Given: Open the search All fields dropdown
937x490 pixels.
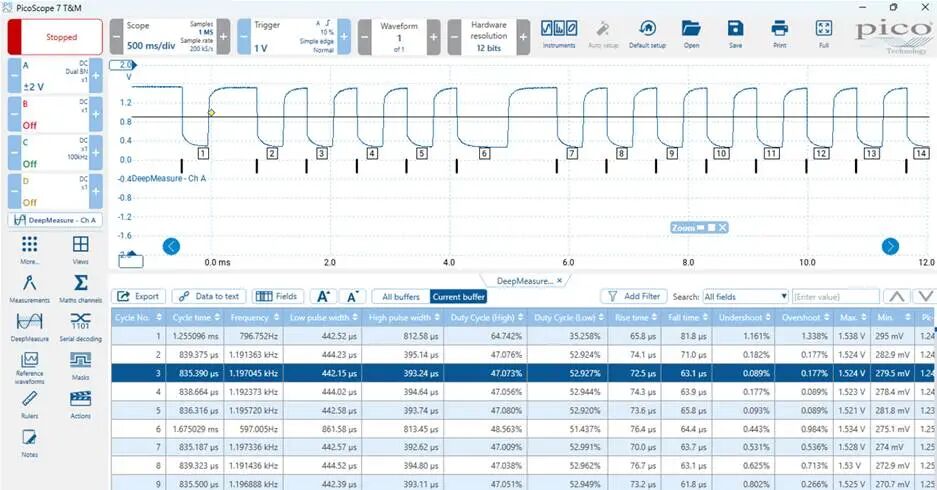Looking at the screenshot, I should click(x=745, y=296).
